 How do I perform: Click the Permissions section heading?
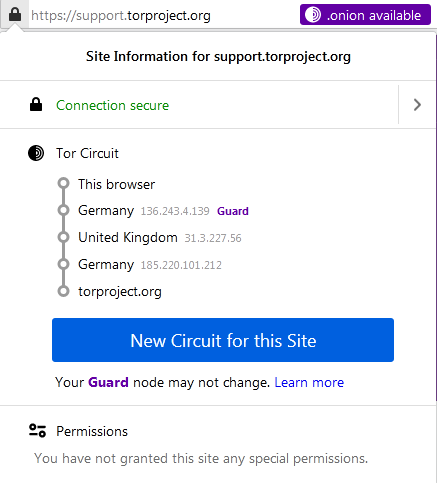coord(92,431)
